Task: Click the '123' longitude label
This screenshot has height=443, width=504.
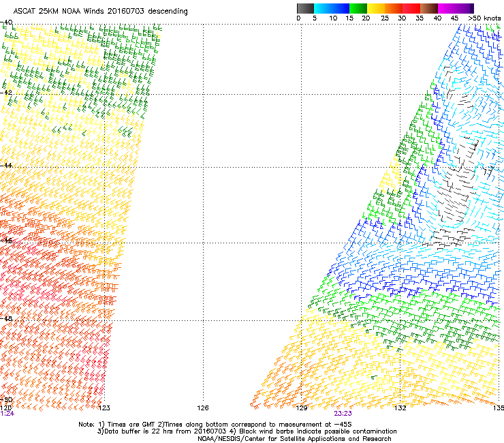Action: 104,408
